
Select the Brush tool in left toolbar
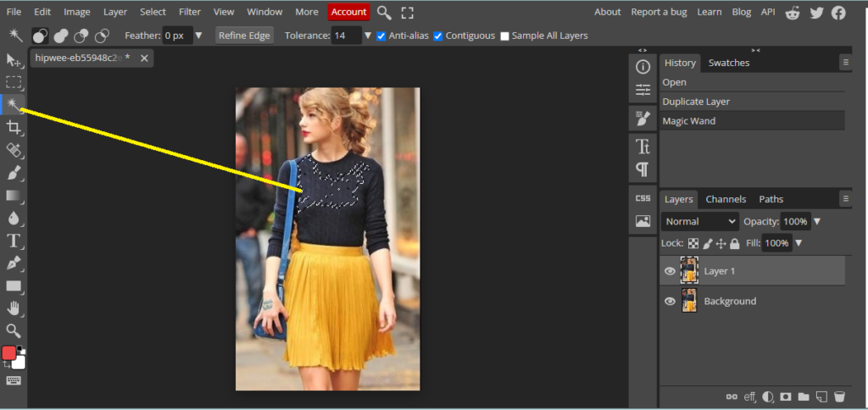click(14, 173)
